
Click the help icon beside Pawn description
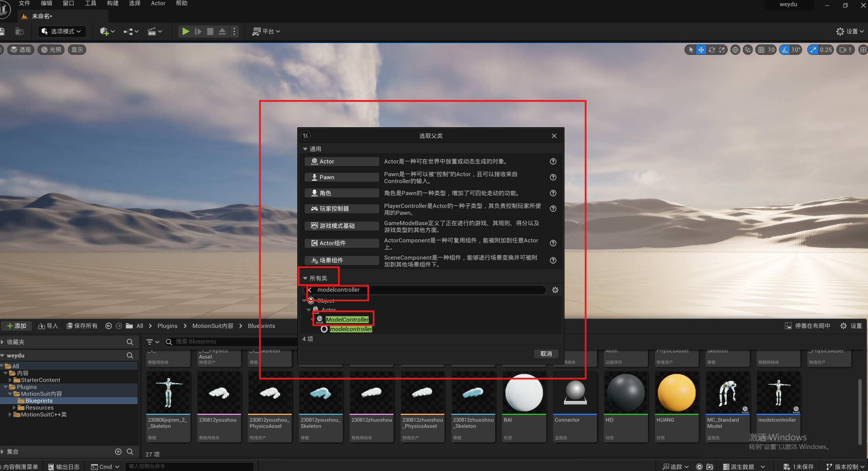pos(553,177)
